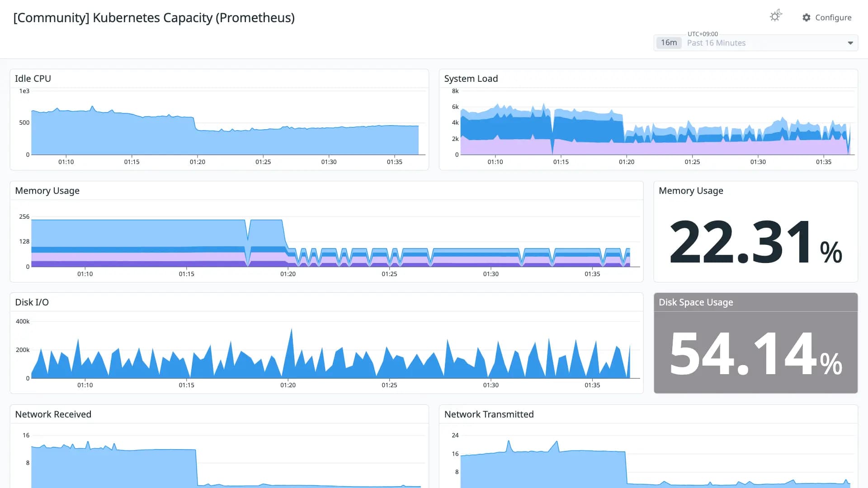This screenshot has width=868, height=488.
Task: Click the Network Transmitted area chart
Action: coord(656,465)
